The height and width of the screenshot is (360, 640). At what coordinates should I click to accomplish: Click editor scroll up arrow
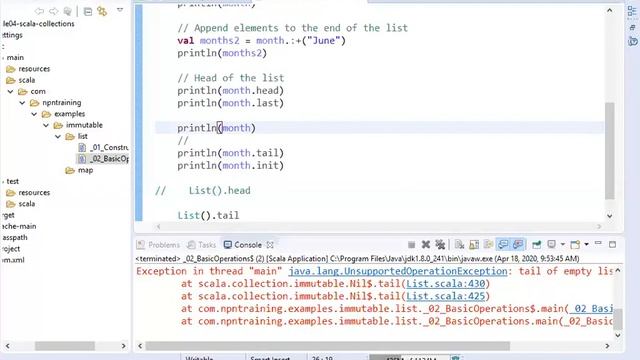pos(609,10)
